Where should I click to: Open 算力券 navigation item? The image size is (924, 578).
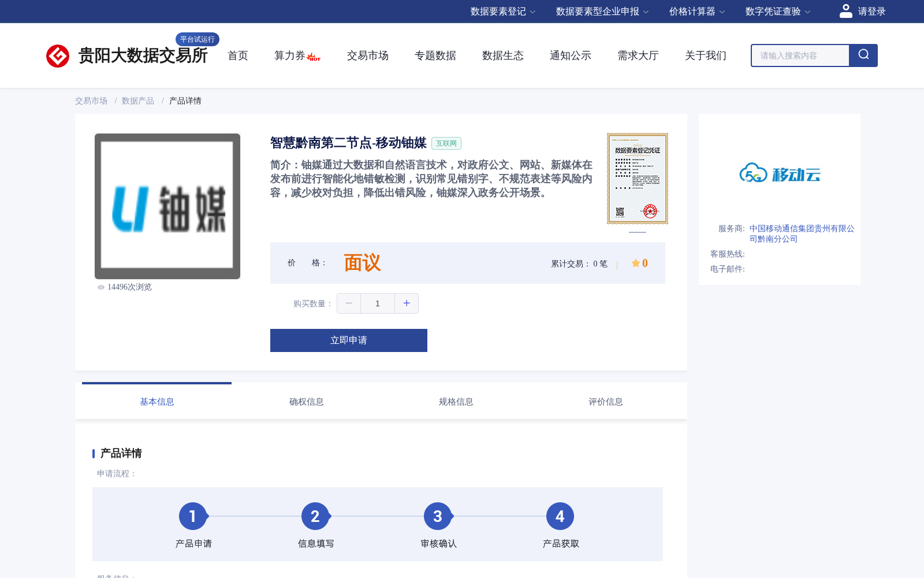[290, 55]
